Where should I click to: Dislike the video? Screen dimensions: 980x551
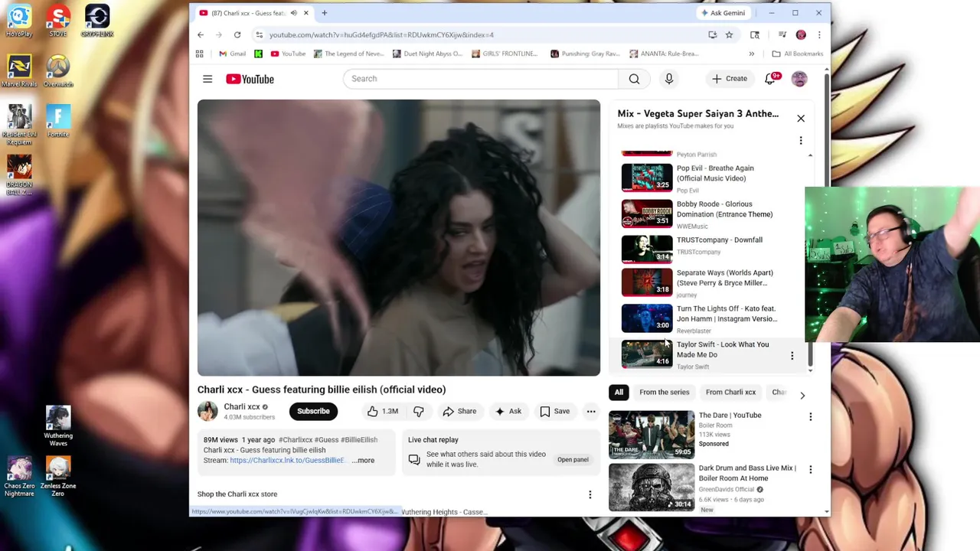[x=419, y=411]
